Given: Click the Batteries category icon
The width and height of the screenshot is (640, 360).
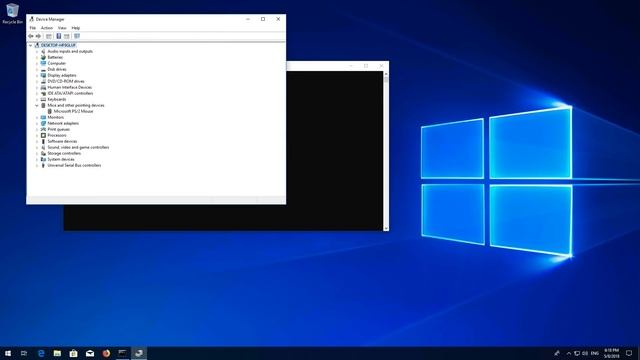Looking at the screenshot, I should point(43,58).
